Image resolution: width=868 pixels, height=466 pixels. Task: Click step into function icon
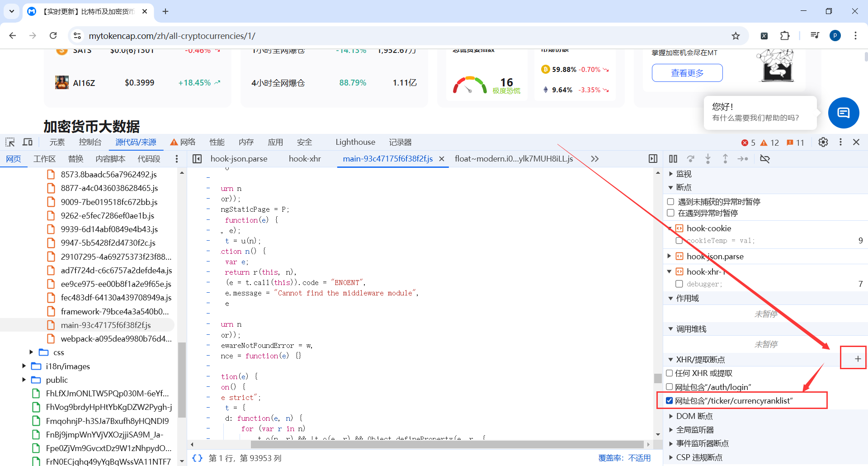[708, 159]
